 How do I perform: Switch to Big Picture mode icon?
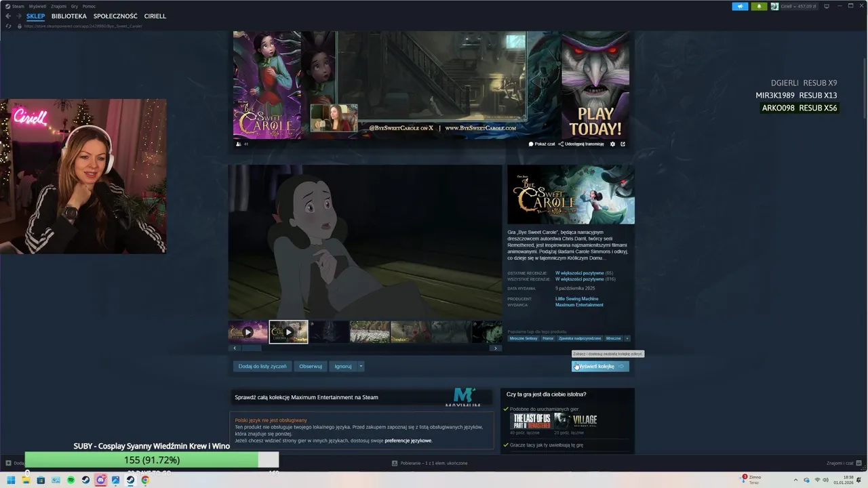pyautogui.click(x=826, y=6)
